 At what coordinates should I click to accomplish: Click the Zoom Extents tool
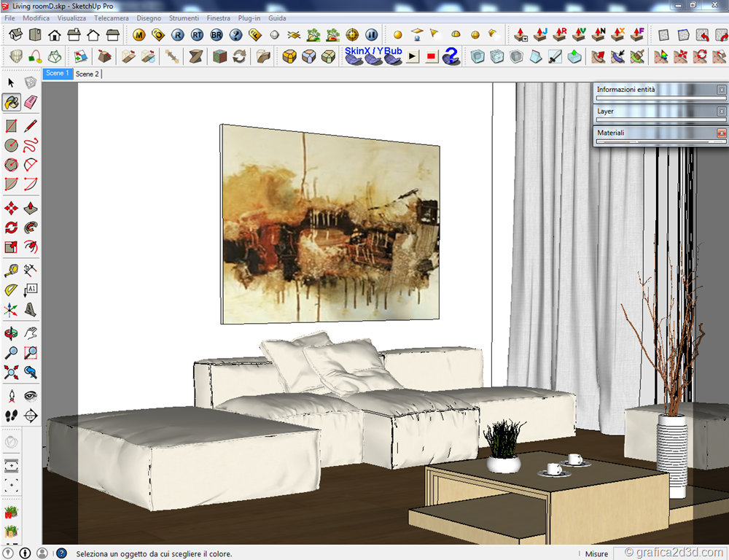(11, 372)
